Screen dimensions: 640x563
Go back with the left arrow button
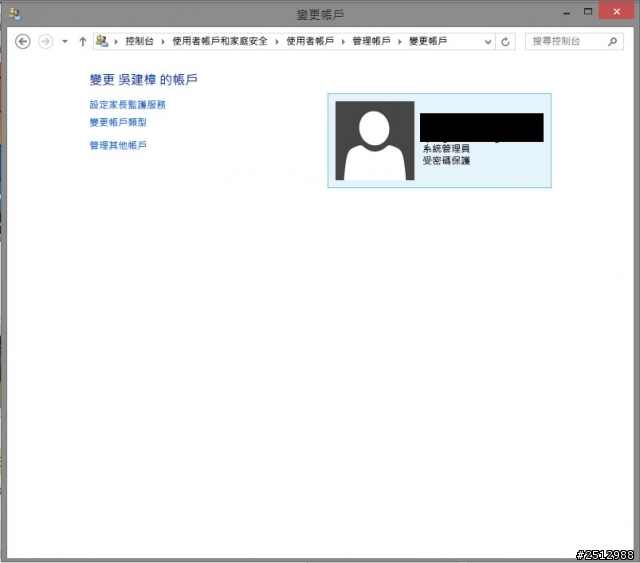click(22, 41)
